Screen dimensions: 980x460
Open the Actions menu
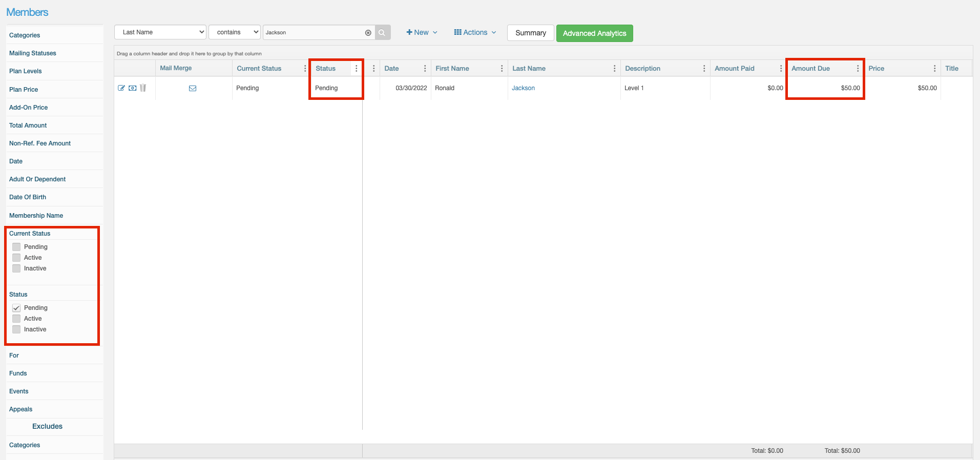click(475, 32)
